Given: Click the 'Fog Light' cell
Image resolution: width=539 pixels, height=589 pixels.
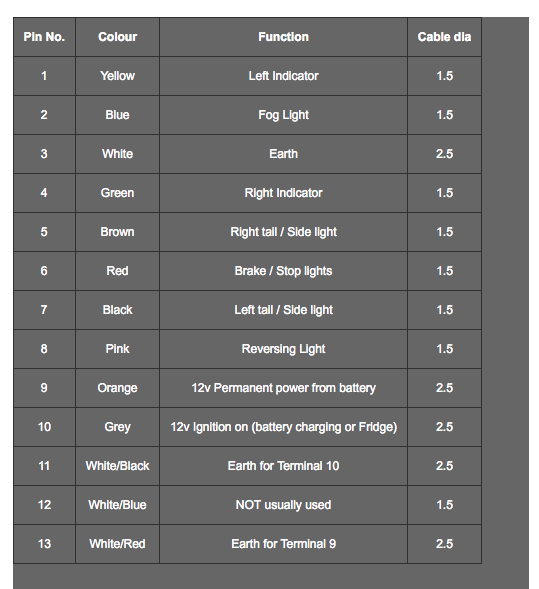Looking at the screenshot, I should pyautogui.click(x=283, y=115).
